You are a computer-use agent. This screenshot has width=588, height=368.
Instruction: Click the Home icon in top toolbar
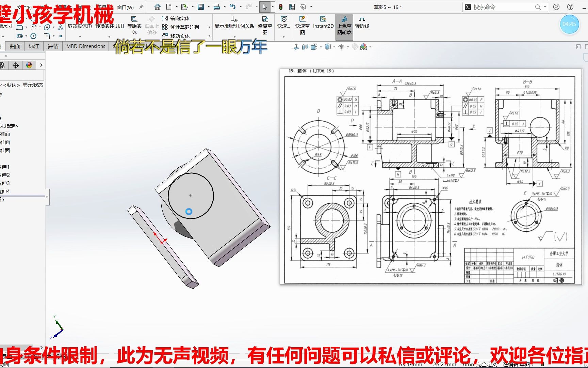157,7
